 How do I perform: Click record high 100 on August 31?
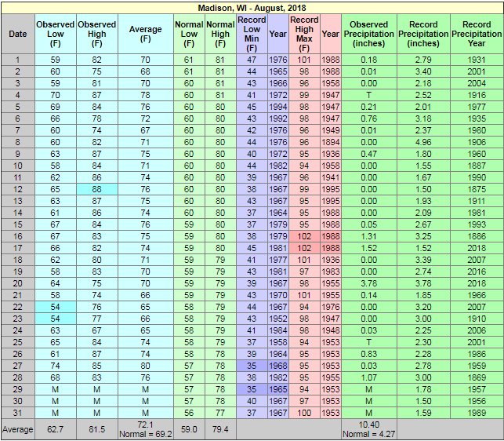pyautogui.click(x=304, y=413)
